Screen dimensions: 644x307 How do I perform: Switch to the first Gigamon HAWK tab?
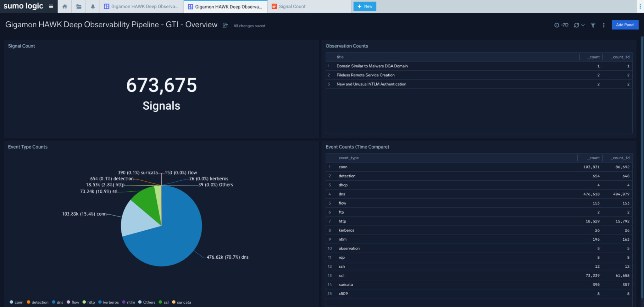coord(142,6)
